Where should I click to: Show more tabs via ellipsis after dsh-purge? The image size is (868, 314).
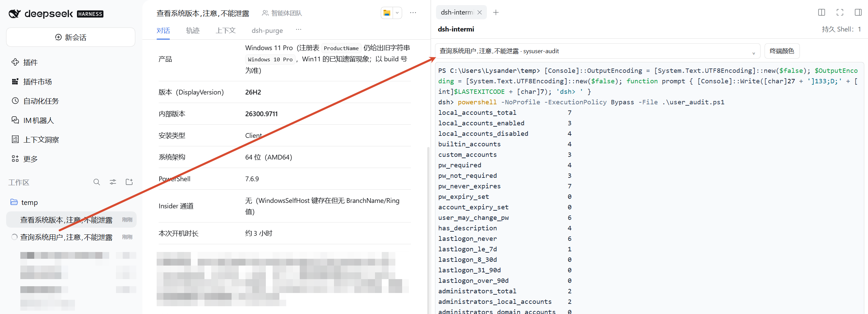(x=298, y=30)
